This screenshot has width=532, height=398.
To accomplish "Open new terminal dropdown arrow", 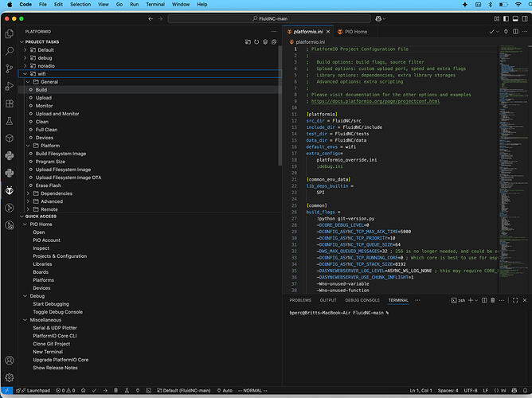I will [x=476, y=300].
